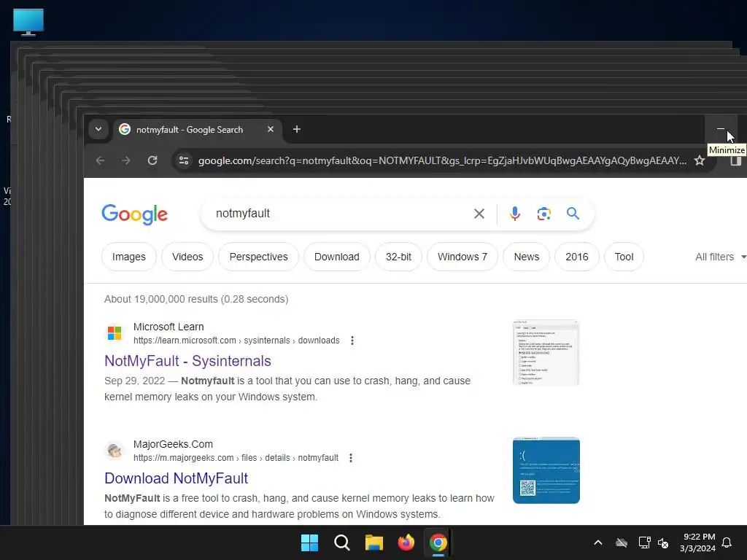Apply the Windows 7 filter chip
This screenshot has width=747, height=560.
point(462,257)
